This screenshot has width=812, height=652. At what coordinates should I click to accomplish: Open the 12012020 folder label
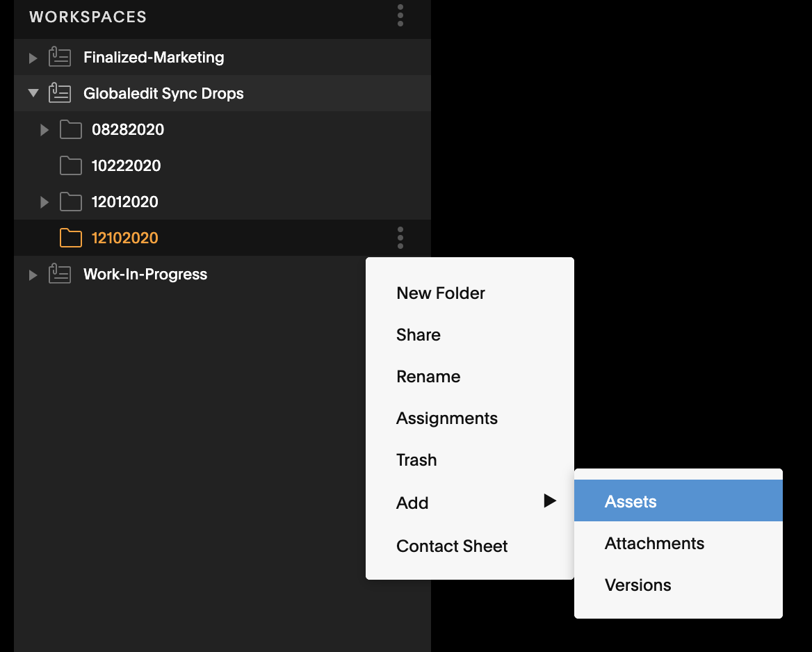point(125,202)
